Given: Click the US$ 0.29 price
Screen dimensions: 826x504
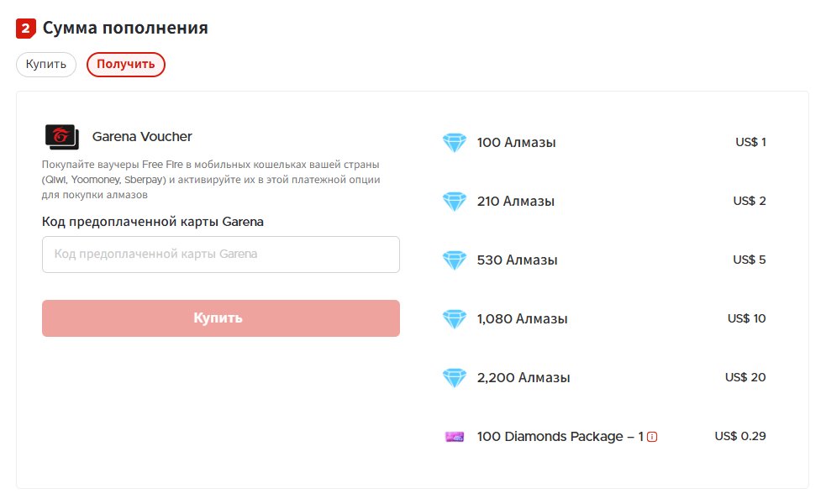Looking at the screenshot, I should pos(740,436).
